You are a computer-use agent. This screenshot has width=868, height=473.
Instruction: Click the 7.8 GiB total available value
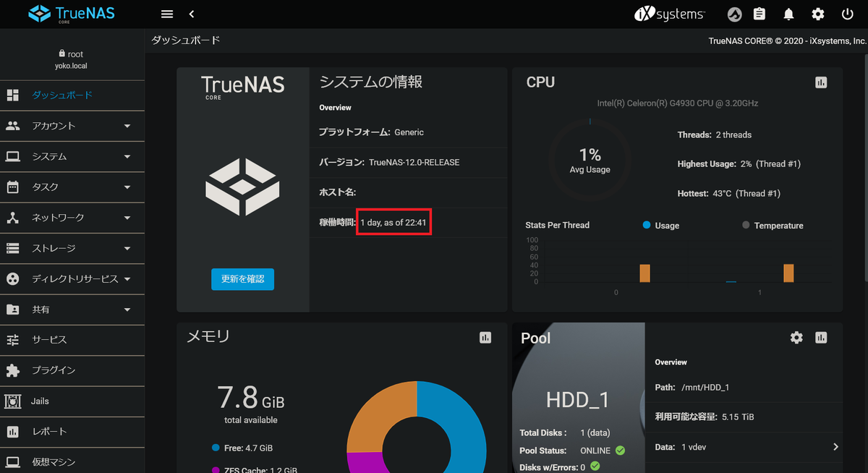(x=250, y=397)
